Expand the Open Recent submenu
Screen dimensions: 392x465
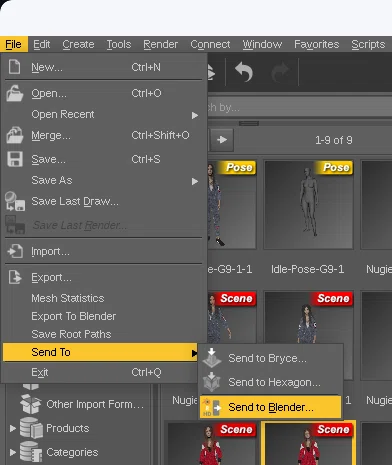tap(103, 114)
